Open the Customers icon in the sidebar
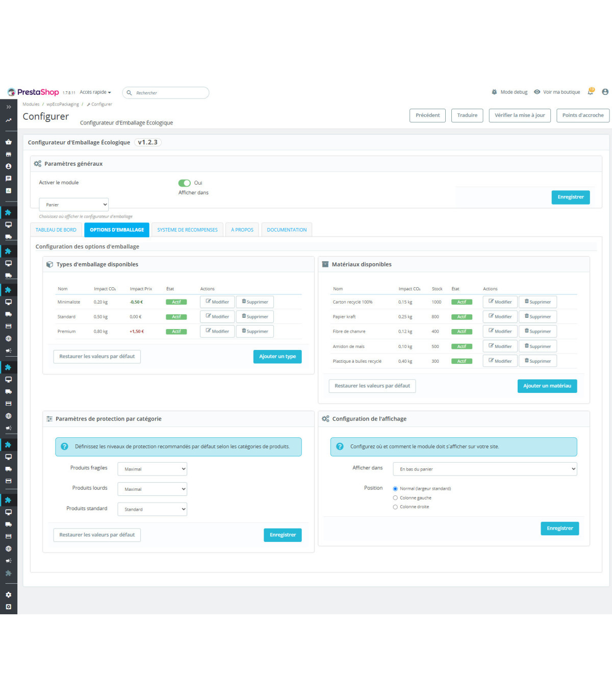 tap(8, 166)
